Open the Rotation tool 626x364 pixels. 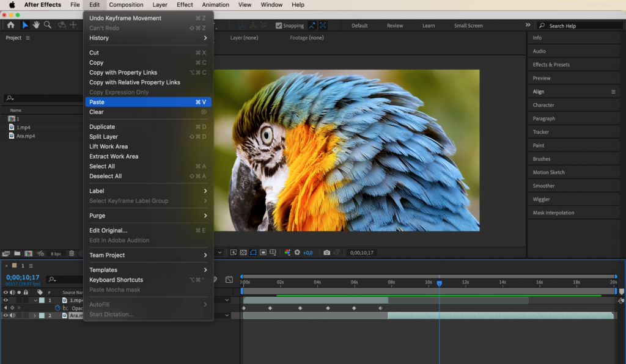[60, 26]
